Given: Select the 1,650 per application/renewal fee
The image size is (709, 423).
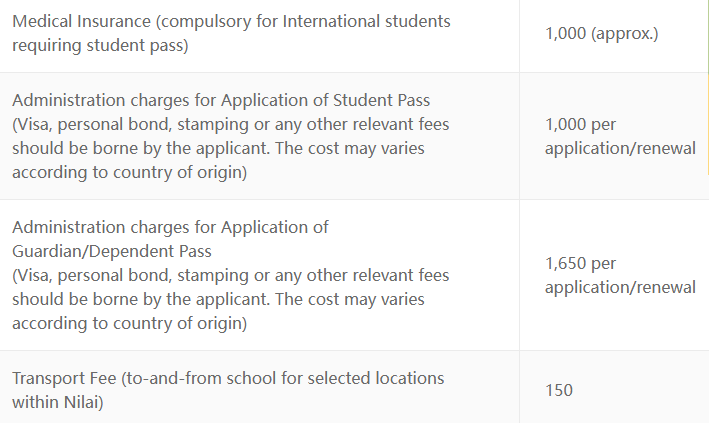Looking at the screenshot, I should [x=620, y=275].
